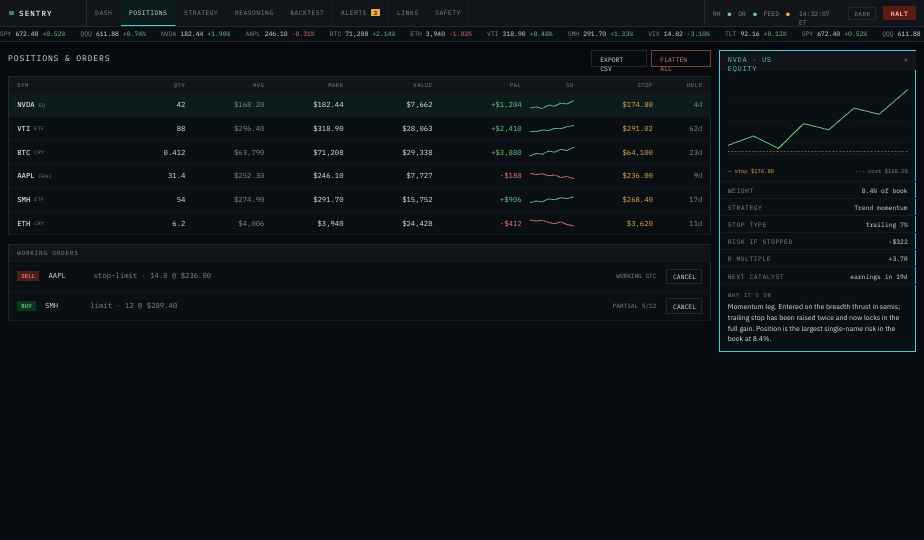This screenshot has width=924, height=540.
Task: Click the ETH stop price $3,620
Action: 639,223
